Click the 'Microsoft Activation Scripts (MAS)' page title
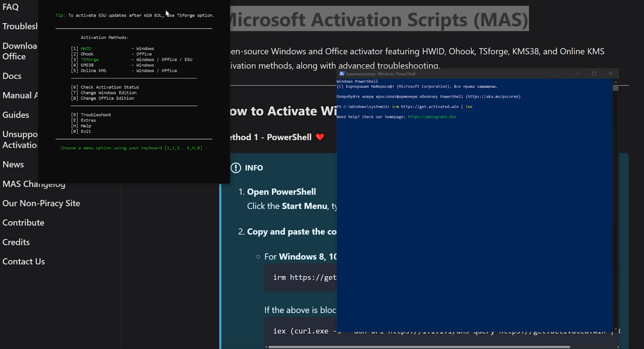644x349 pixels. click(x=379, y=19)
